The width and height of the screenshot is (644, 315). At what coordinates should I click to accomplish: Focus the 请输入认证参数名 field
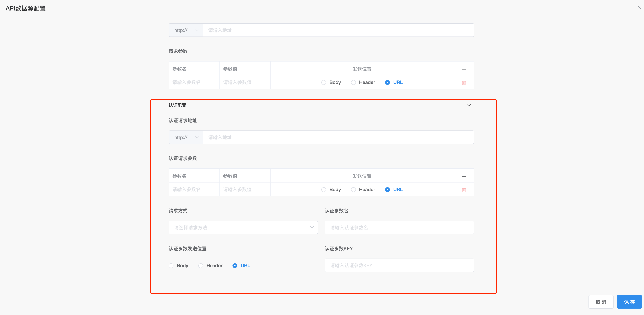click(399, 227)
